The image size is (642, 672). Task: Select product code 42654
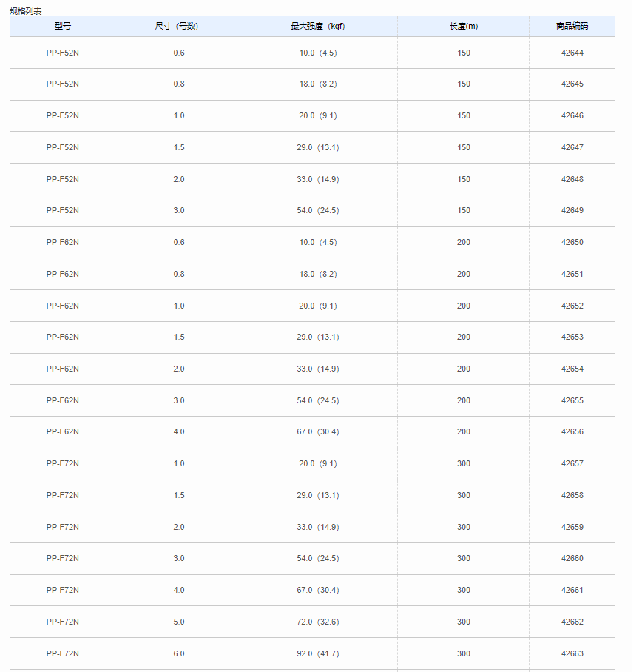click(x=572, y=369)
